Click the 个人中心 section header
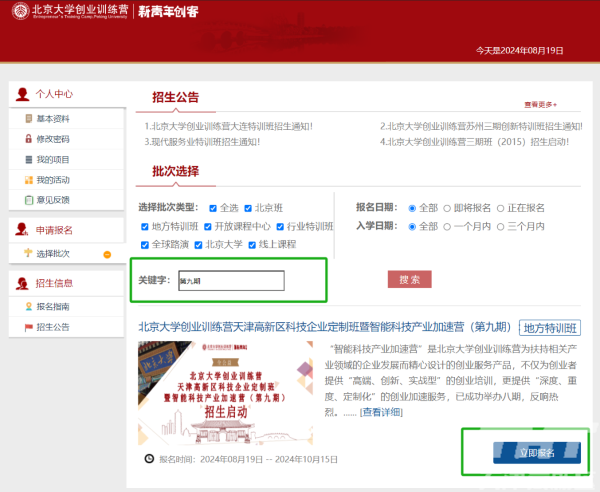600x492 pixels. (54, 94)
